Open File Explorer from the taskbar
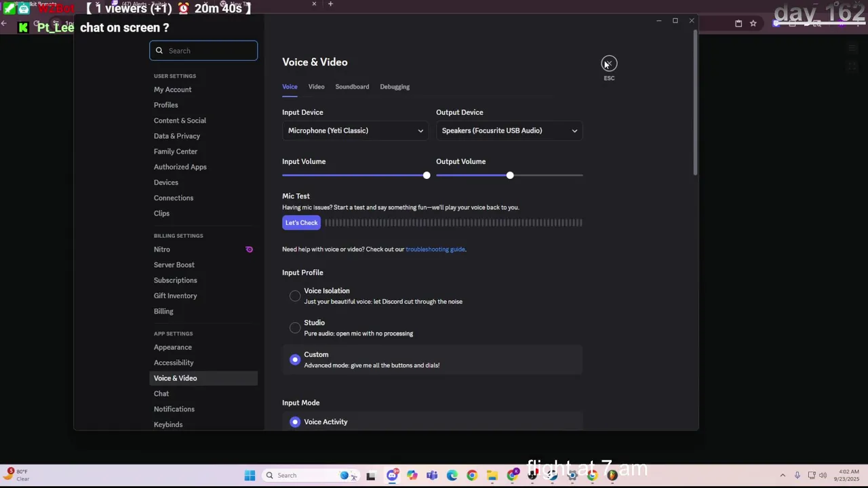The height and width of the screenshot is (488, 868). 492,475
